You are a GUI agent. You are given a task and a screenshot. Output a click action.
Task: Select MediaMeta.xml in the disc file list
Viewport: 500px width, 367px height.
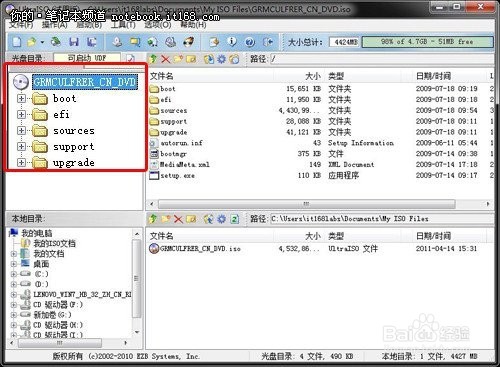[185, 165]
